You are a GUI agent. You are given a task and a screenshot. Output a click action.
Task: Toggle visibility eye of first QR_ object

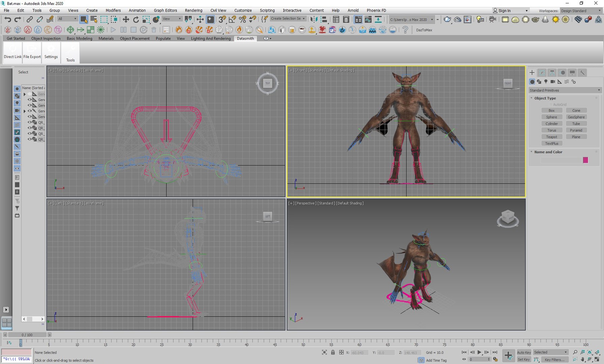(x=30, y=122)
